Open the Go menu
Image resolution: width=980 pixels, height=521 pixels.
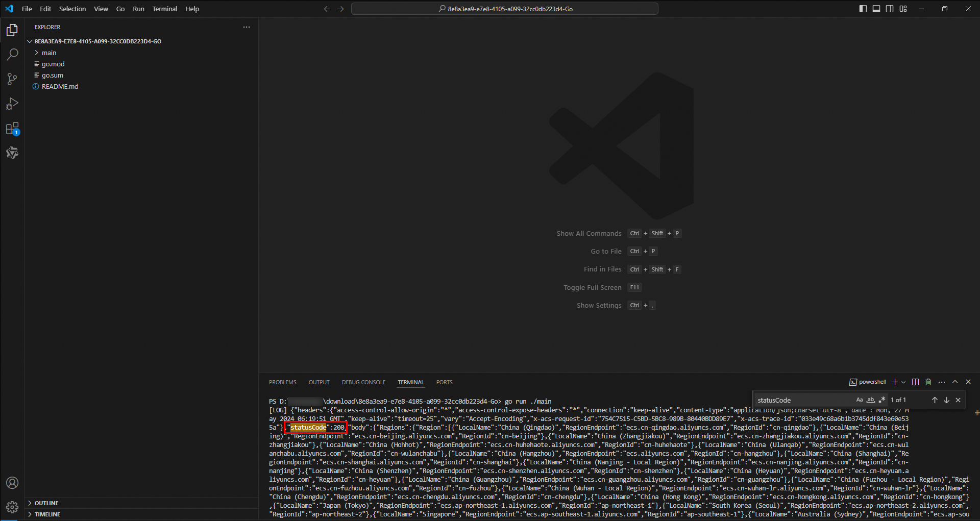120,9
